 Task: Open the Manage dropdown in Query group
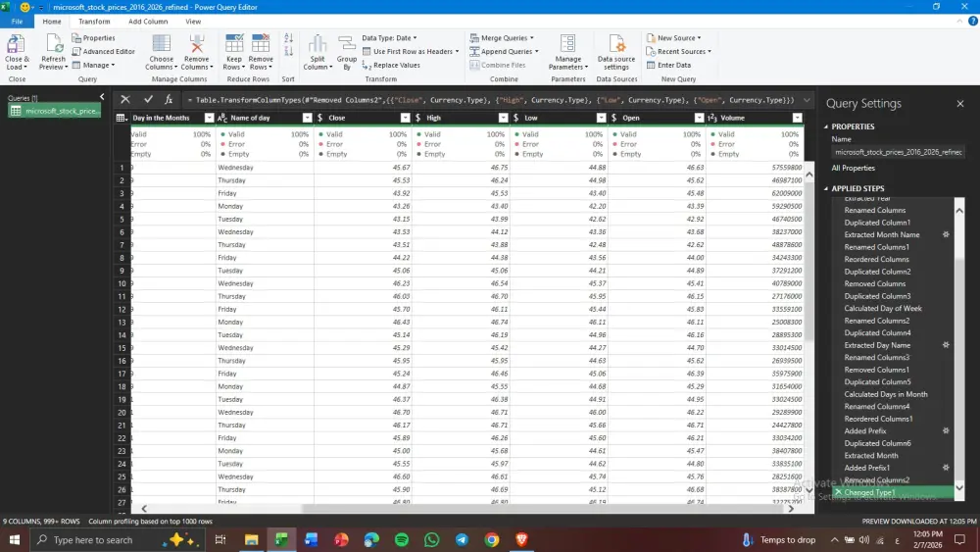pyautogui.click(x=94, y=65)
